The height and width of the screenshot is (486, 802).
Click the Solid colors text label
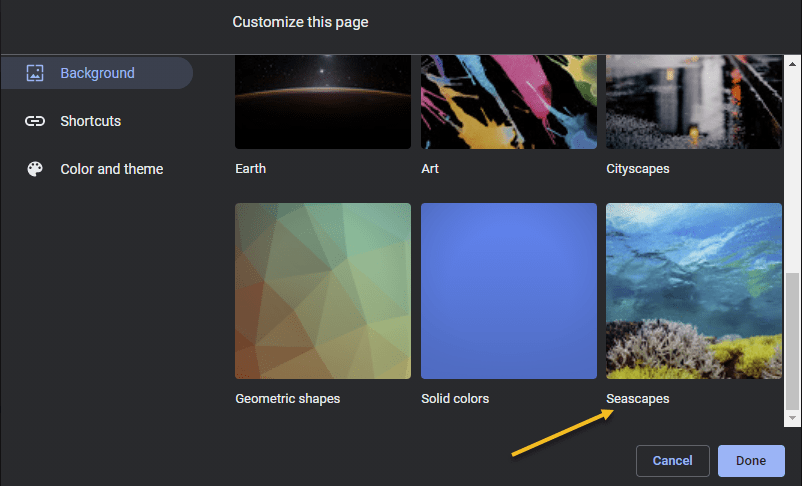[455, 398]
